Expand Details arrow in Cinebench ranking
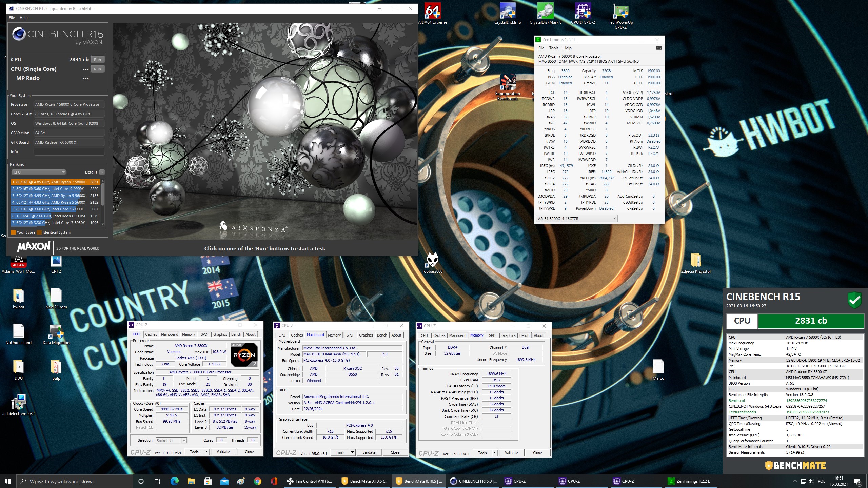The height and width of the screenshot is (488, 868). (x=102, y=172)
